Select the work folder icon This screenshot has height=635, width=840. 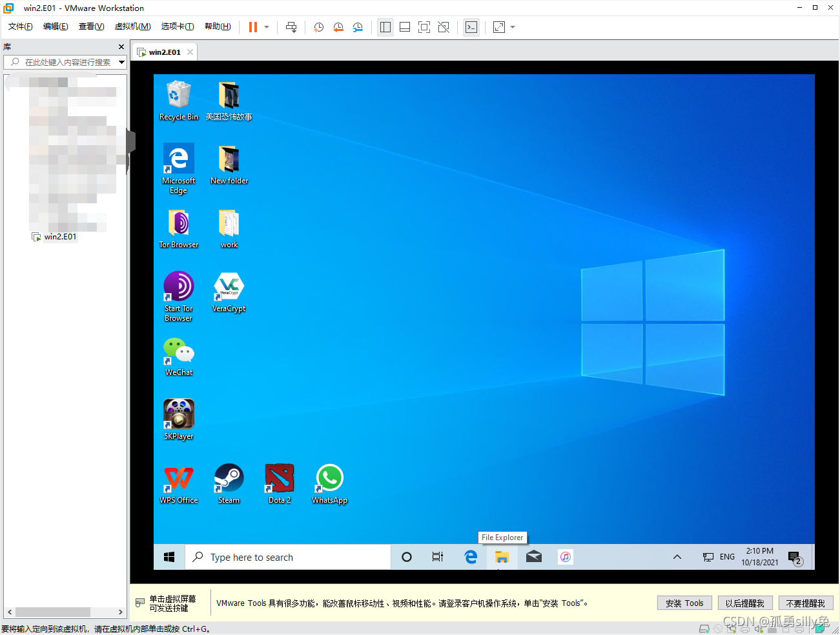pyautogui.click(x=229, y=228)
